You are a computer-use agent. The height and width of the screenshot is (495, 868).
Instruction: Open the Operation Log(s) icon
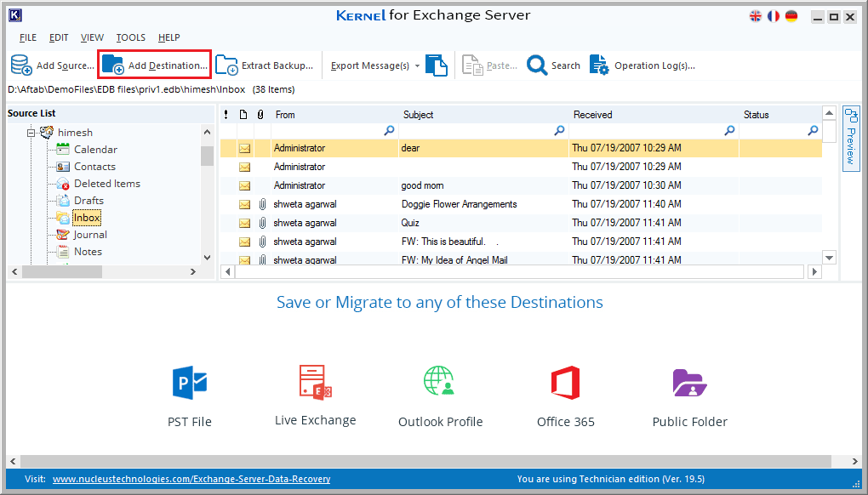point(599,65)
